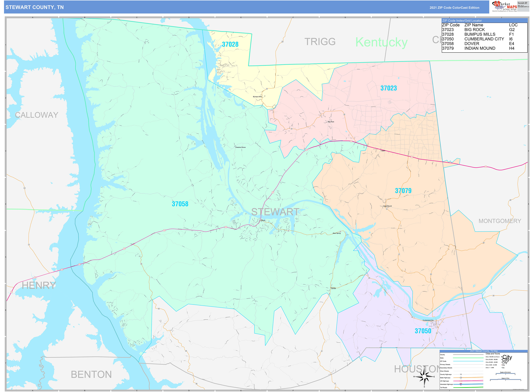This screenshot has width=532, height=392.
Task: Click the compass rose at bottom
Action: (424, 377)
